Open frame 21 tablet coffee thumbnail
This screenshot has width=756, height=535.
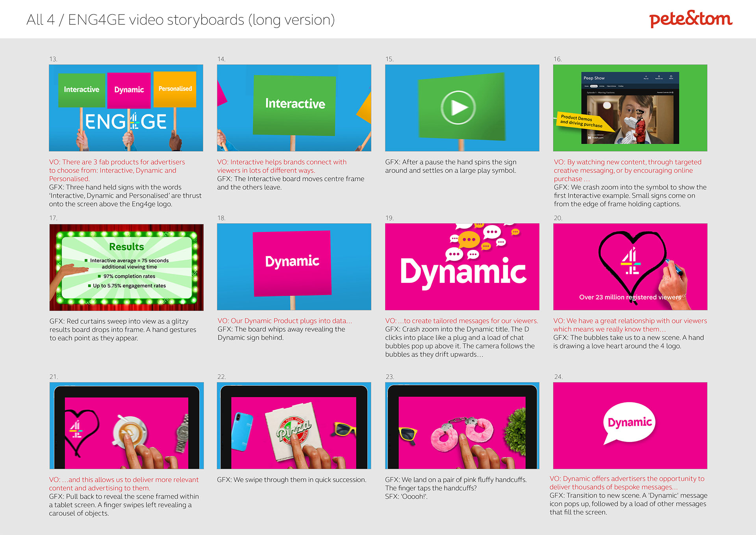[x=126, y=425]
